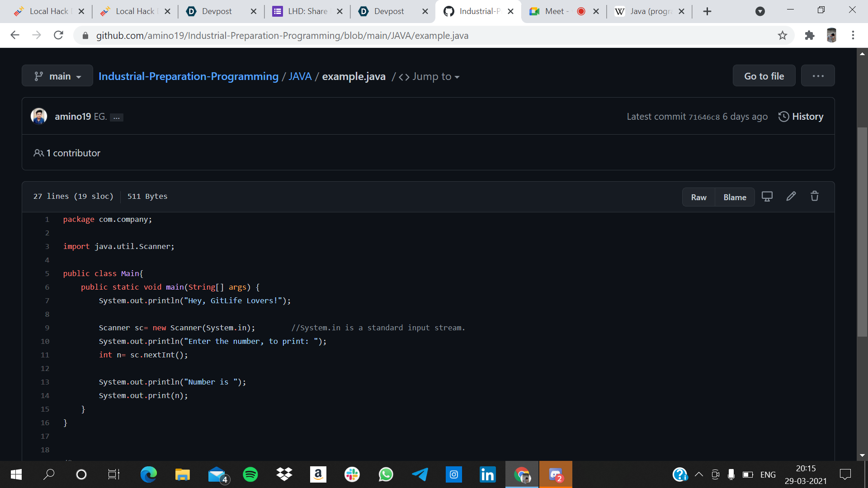Expand the main branch dropdown
This screenshot has width=868, height=488.
coord(57,76)
